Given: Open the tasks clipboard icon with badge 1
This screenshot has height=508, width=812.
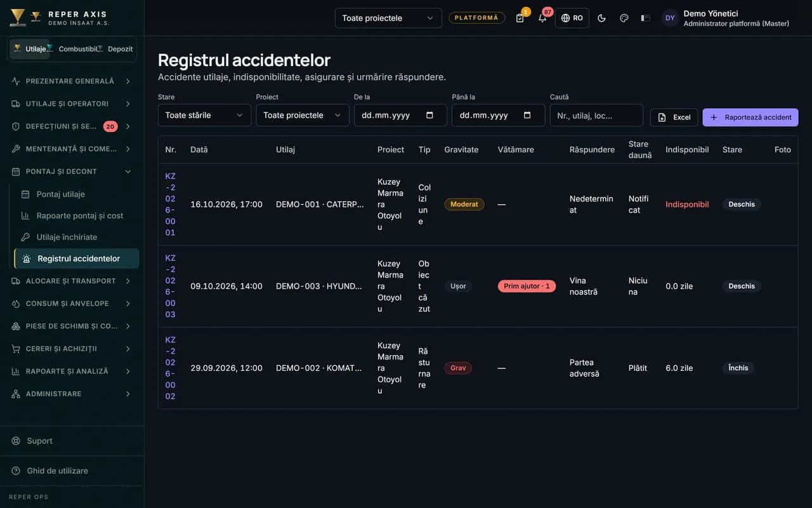Looking at the screenshot, I should point(520,18).
